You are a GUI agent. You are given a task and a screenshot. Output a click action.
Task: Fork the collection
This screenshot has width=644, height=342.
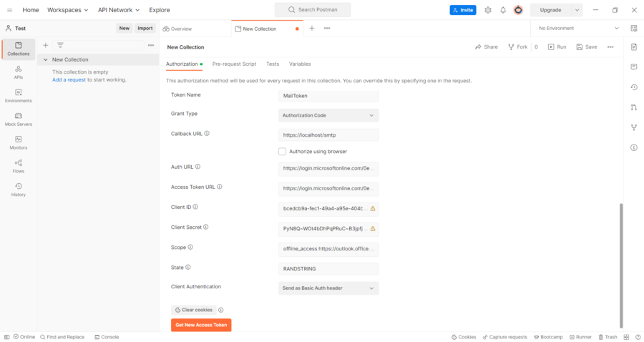tap(517, 47)
